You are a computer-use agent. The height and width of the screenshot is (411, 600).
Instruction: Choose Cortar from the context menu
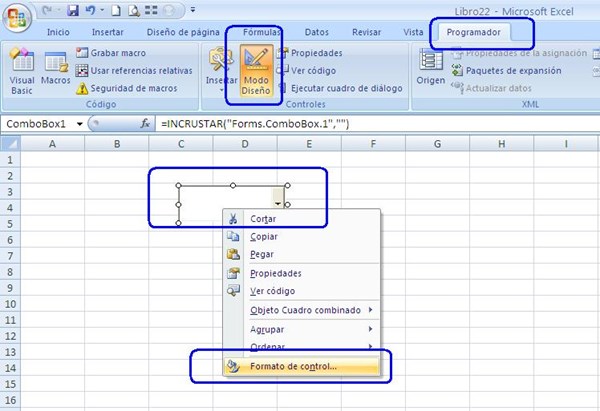pos(302,219)
